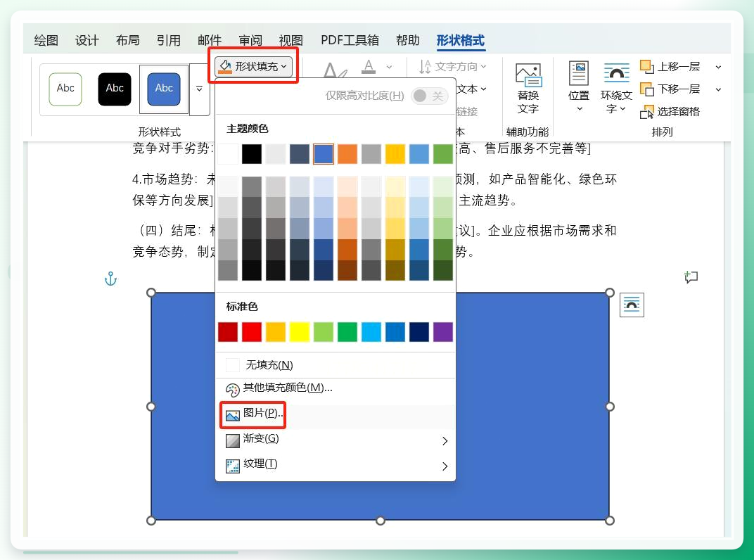Screen dimensions: 754x560
Task: Pick the bright red standard color
Action: [x=252, y=332]
